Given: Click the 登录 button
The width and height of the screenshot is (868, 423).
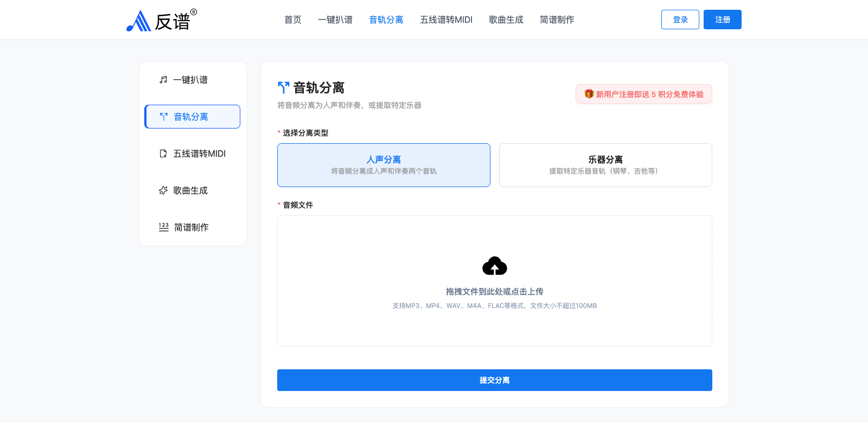Looking at the screenshot, I should click(680, 20).
